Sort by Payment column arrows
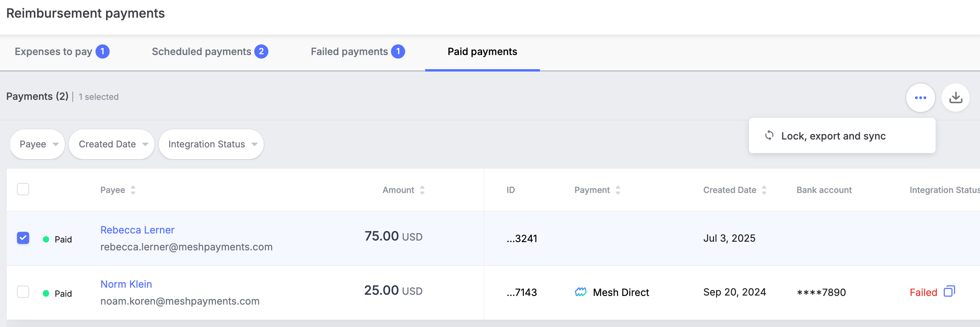This screenshot has width=980, height=327. [x=618, y=190]
